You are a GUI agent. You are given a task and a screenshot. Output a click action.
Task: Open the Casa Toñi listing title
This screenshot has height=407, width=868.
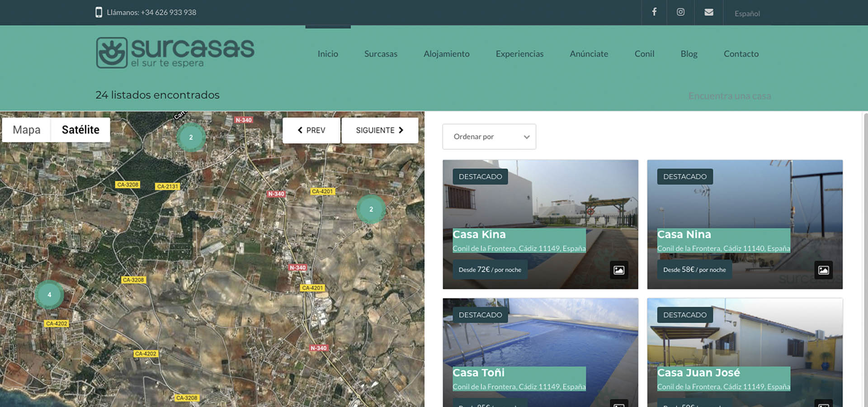point(478,373)
